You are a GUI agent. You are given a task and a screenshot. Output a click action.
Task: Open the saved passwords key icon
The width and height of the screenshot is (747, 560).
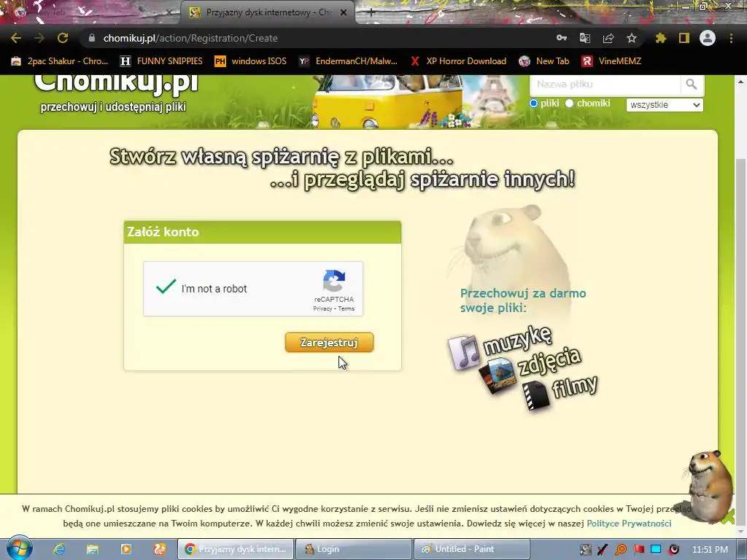(x=562, y=38)
